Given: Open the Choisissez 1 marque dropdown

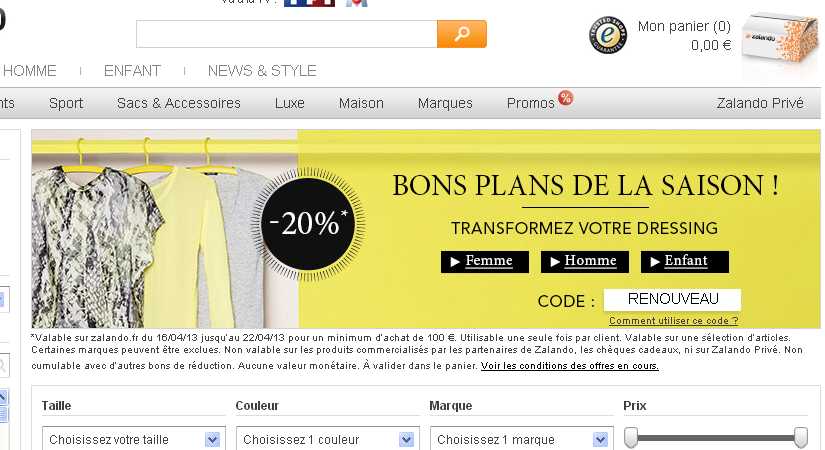Looking at the screenshot, I should pos(522,439).
